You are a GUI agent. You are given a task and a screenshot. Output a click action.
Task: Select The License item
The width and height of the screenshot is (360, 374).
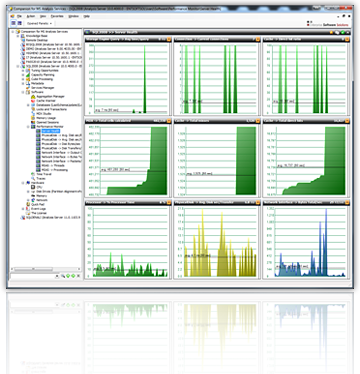pyautogui.click(x=39, y=213)
